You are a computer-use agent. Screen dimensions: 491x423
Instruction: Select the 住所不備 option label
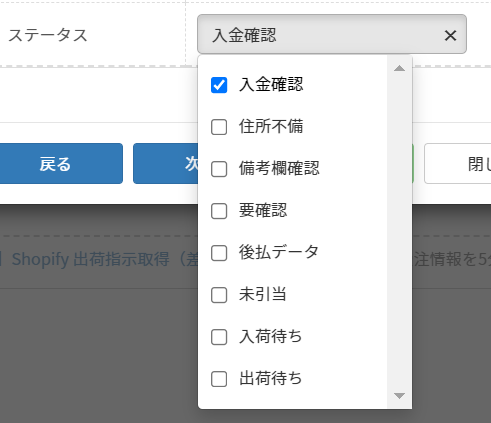(271, 126)
